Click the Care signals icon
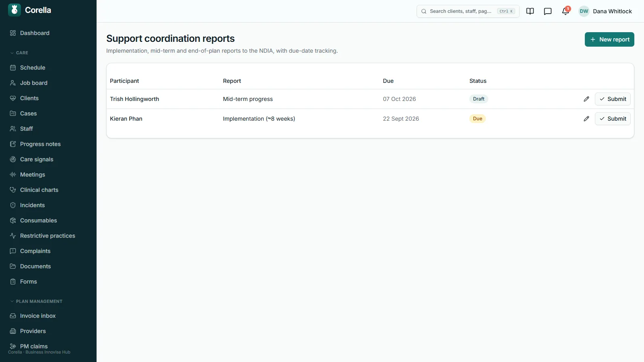Viewport: 644px width, 362px height. coord(13,159)
